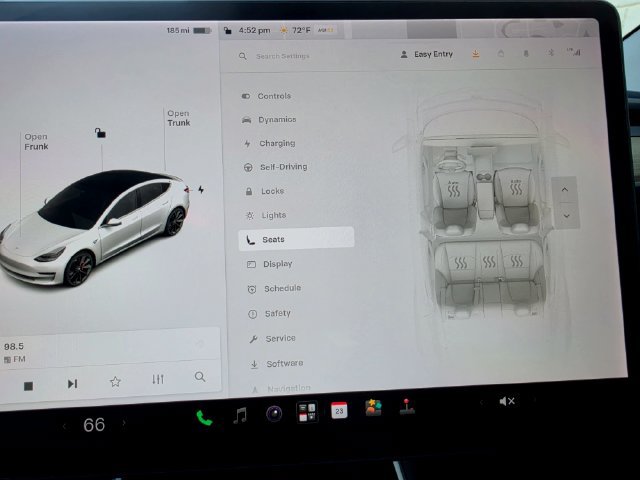
Task: Search media using the magnifier icon
Action: coord(200,377)
